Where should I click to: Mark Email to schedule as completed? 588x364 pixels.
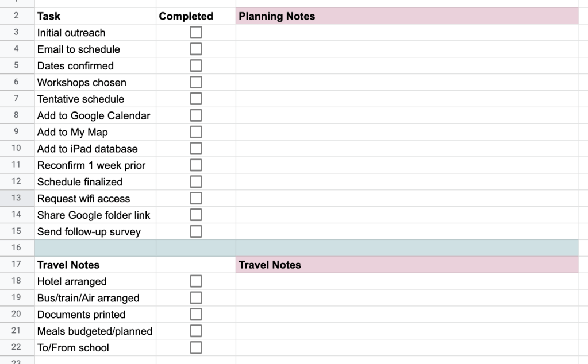click(x=195, y=49)
